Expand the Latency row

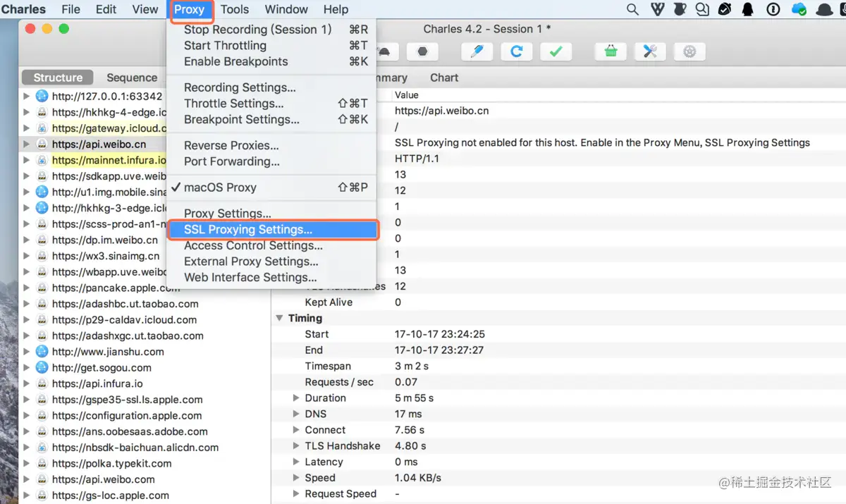click(297, 462)
